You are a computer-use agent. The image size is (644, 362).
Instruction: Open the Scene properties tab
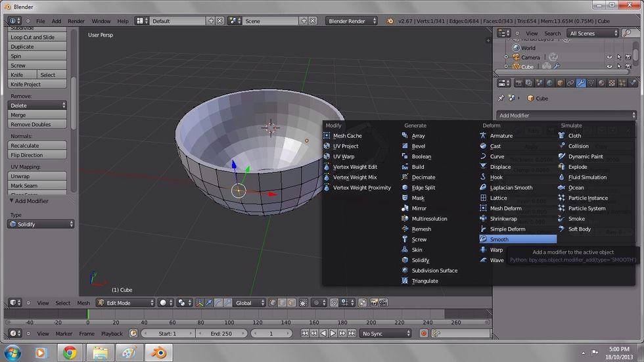point(540,83)
